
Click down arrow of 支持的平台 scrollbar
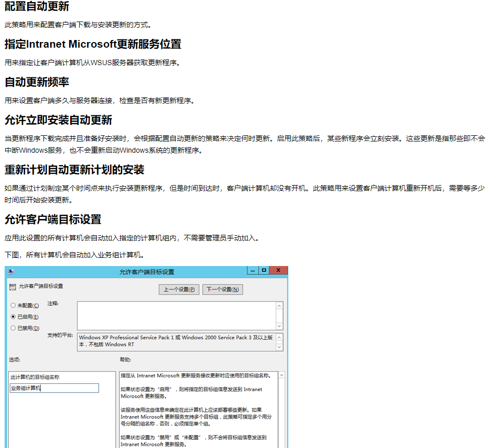pyautogui.click(x=279, y=347)
